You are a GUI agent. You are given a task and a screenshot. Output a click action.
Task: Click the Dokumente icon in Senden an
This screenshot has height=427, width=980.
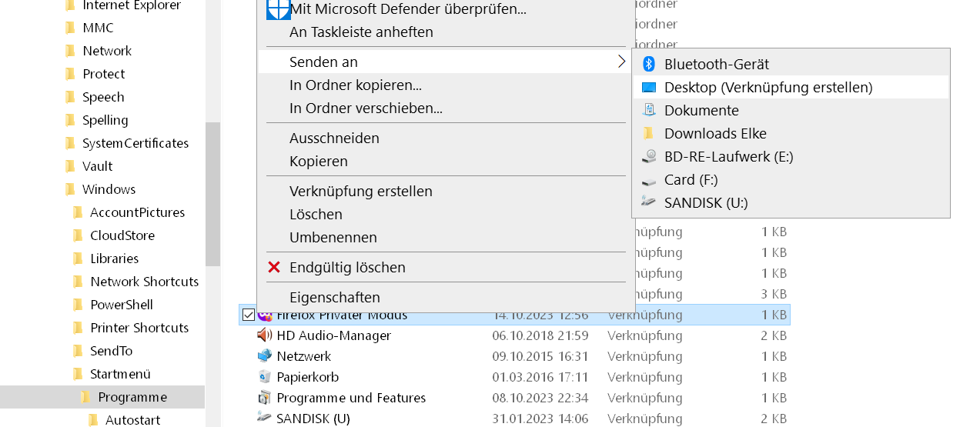[x=648, y=110]
